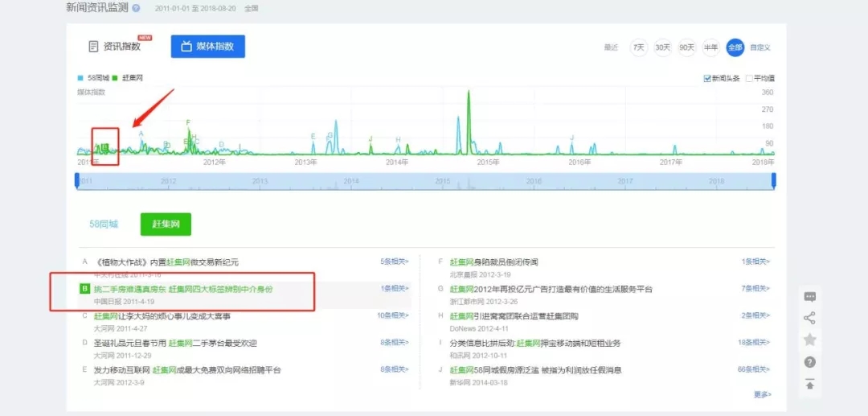Open the comment feedback icon in sidebar
The image size is (868, 416).
click(x=809, y=297)
